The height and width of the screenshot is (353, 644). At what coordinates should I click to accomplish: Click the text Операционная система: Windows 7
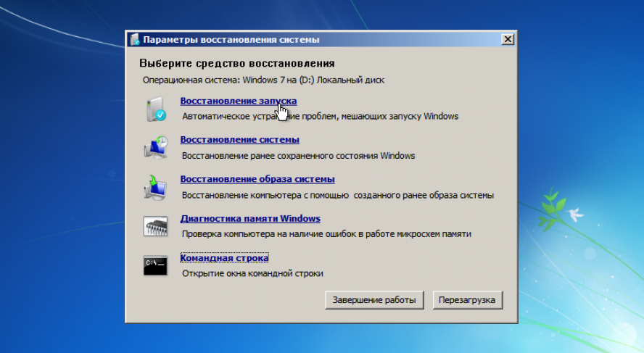(213, 80)
